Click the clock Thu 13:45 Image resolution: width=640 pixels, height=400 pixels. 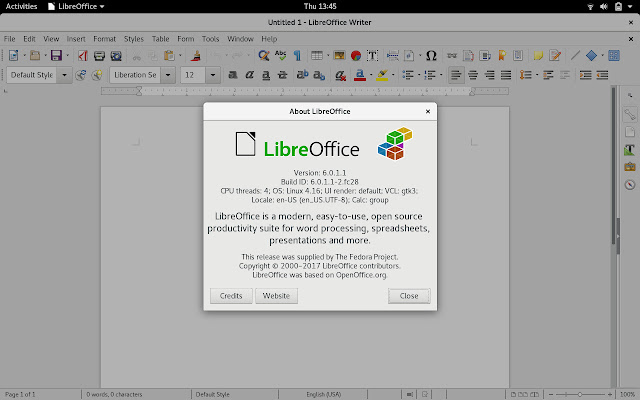click(320, 6)
